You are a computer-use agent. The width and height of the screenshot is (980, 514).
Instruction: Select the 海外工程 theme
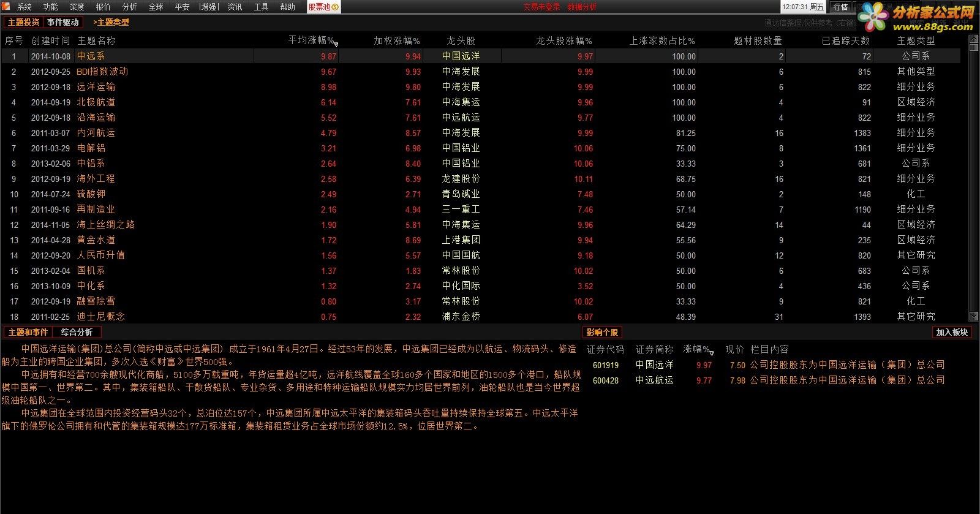(x=96, y=178)
